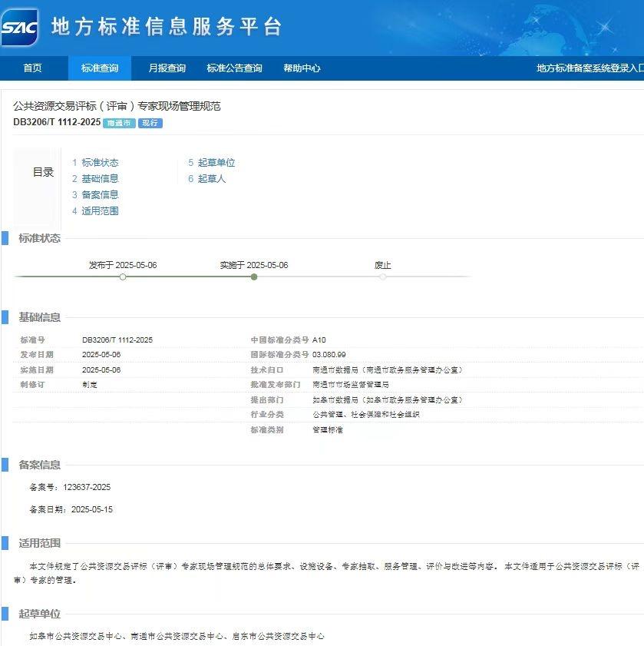
Task: Jump to 起草人 in the contents list
Action: click(x=211, y=179)
